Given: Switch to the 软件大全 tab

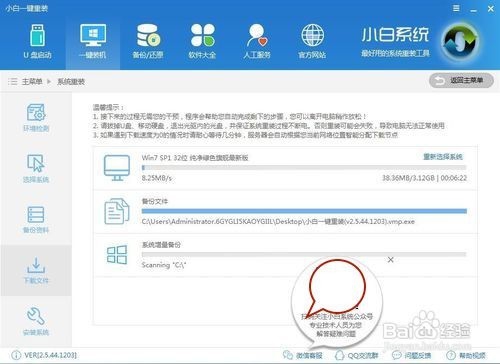Looking at the screenshot, I should (x=202, y=41).
